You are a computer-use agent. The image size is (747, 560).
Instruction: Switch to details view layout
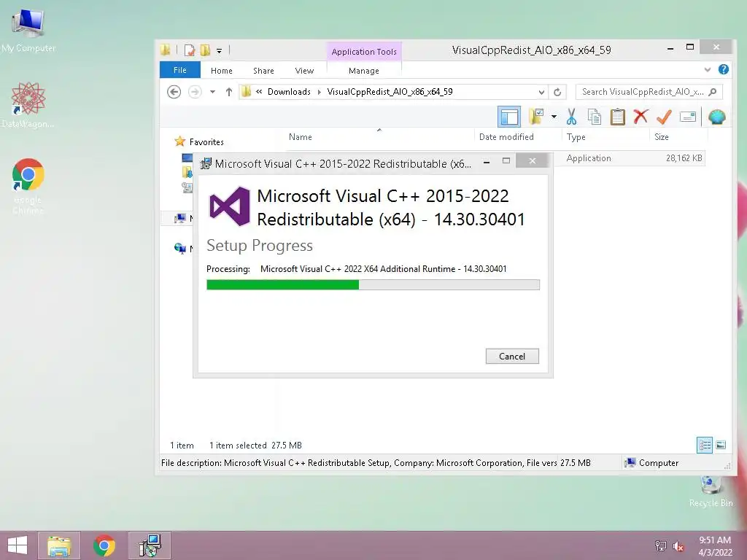click(x=704, y=445)
